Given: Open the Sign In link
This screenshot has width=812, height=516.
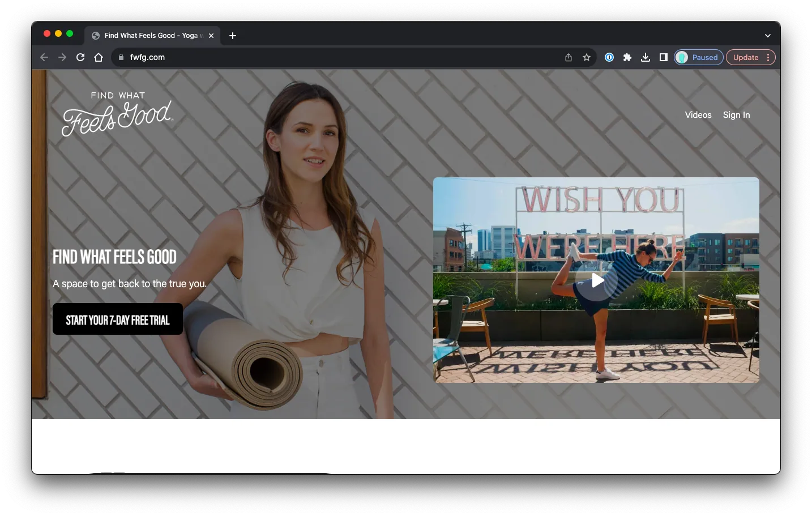Looking at the screenshot, I should click(x=736, y=115).
